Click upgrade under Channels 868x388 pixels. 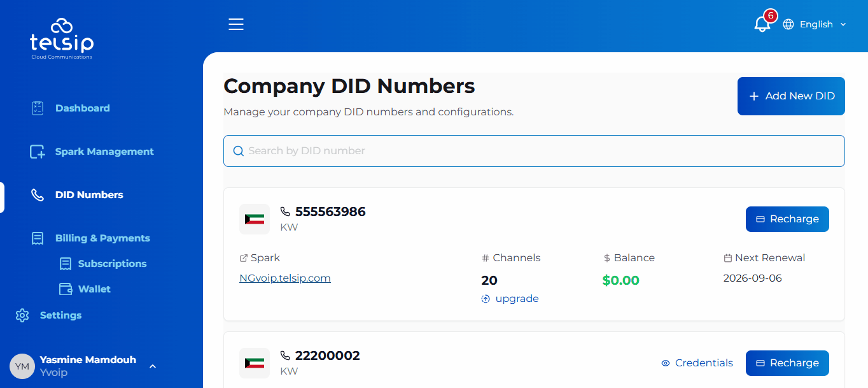[x=516, y=299]
